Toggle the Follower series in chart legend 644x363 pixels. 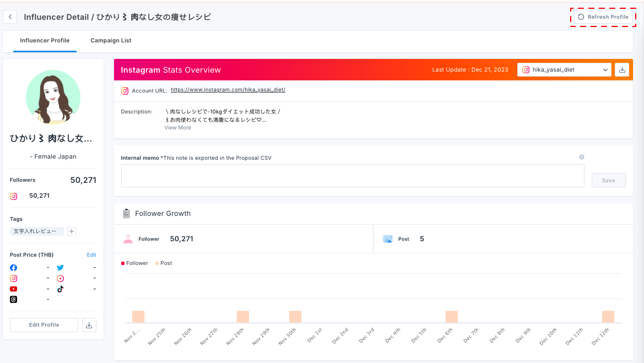135,263
